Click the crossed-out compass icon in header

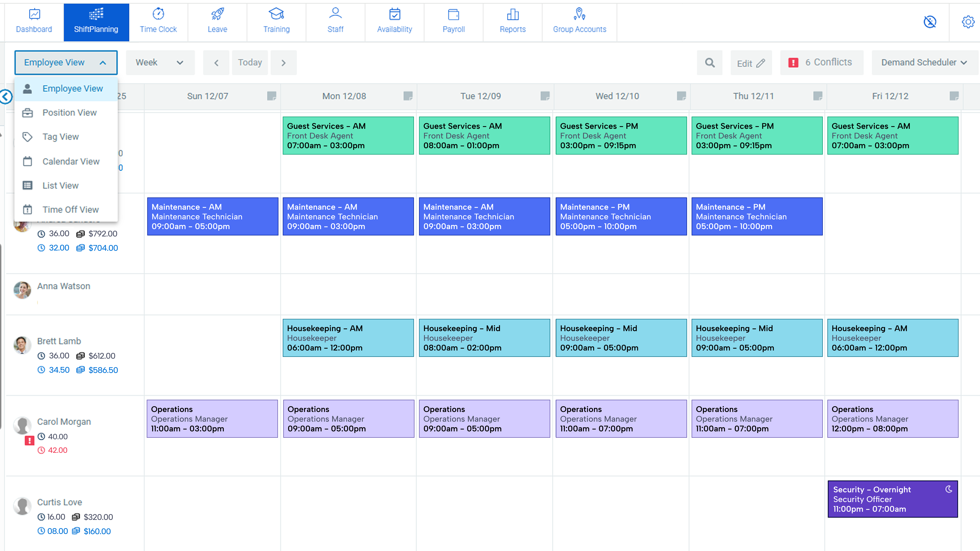tap(930, 22)
